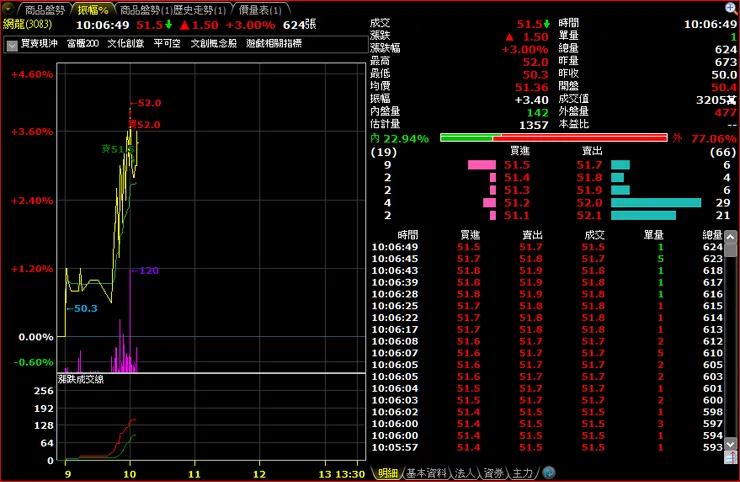The image size is (740, 482).
Task: Click the 網龍(3083) stock name
Action: click(27, 24)
